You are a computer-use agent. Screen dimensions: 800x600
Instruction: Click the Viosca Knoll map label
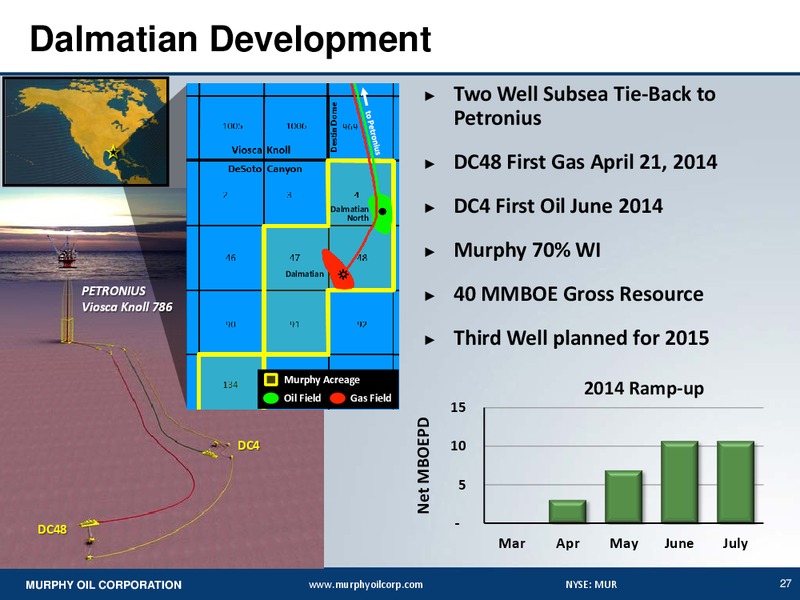click(261, 150)
